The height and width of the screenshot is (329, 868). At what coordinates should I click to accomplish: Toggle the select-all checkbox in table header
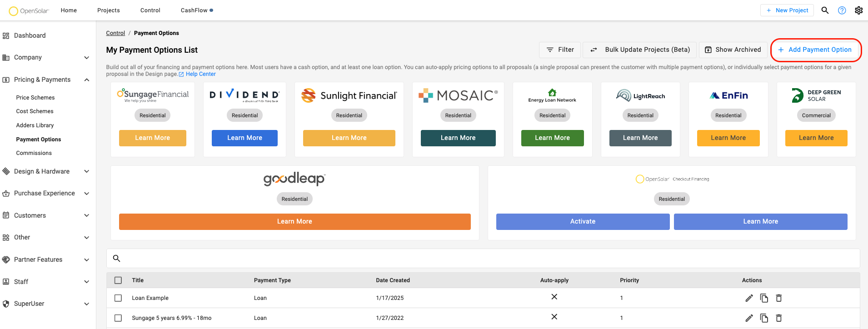click(118, 280)
